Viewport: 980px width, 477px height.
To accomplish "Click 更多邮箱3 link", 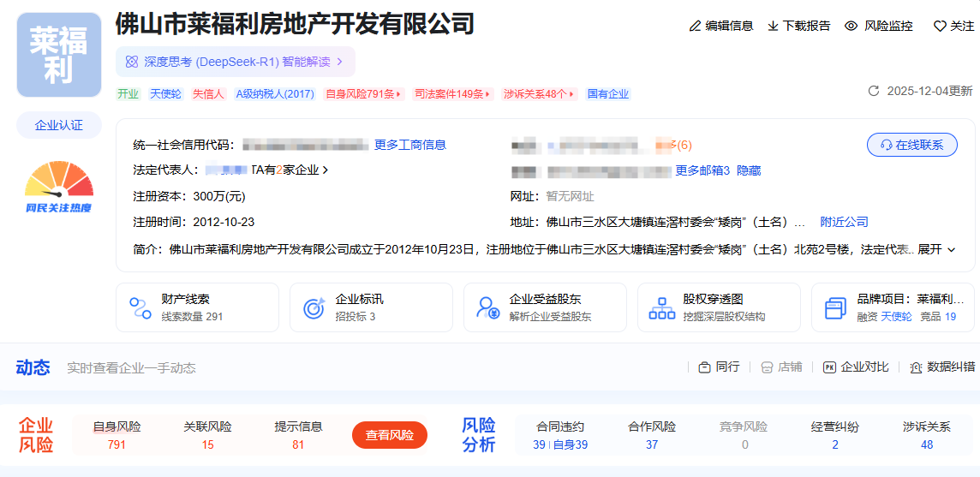I will [x=702, y=170].
